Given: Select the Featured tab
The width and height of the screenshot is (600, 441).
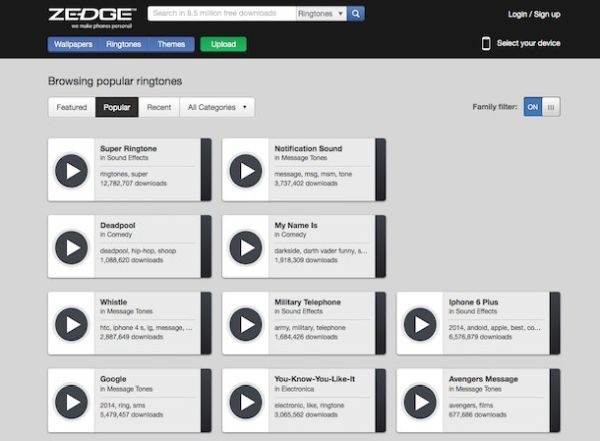Looking at the screenshot, I should coord(71,107).
